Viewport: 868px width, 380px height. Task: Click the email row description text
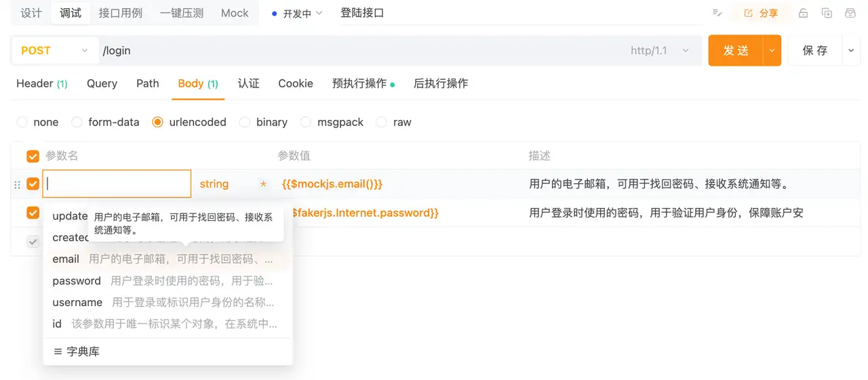(x=662, y=184)
